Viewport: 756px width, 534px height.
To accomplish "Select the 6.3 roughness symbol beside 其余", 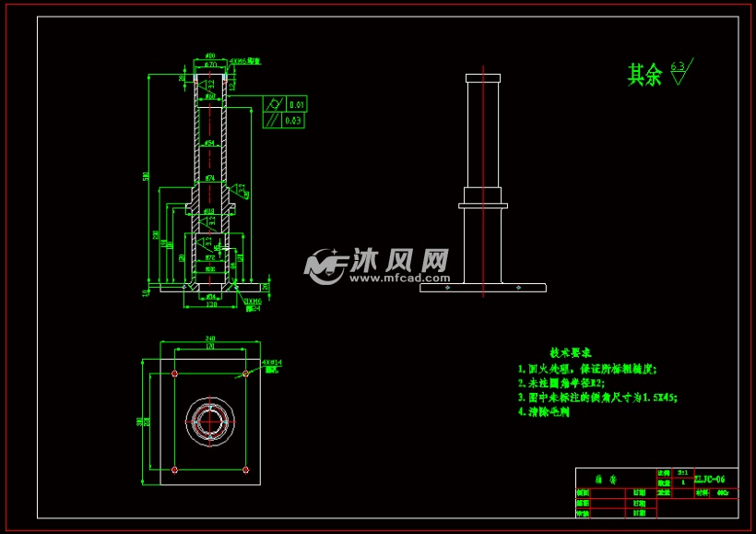I will tap(681, 71).
